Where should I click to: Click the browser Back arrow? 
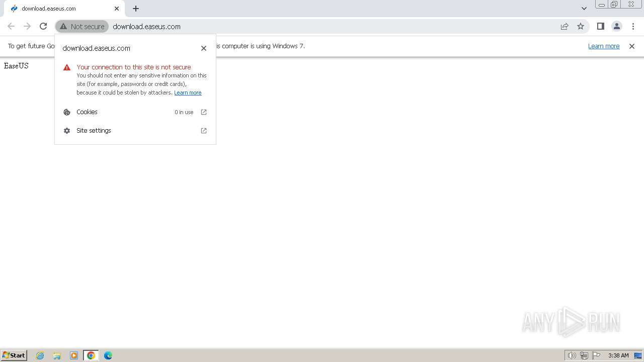coord(11,26)
